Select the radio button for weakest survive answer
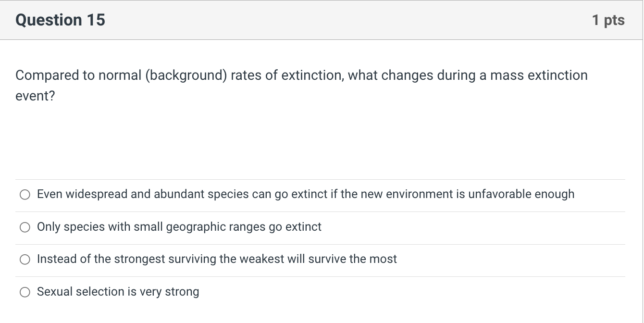644x323 pixels. tap(25, 260)
